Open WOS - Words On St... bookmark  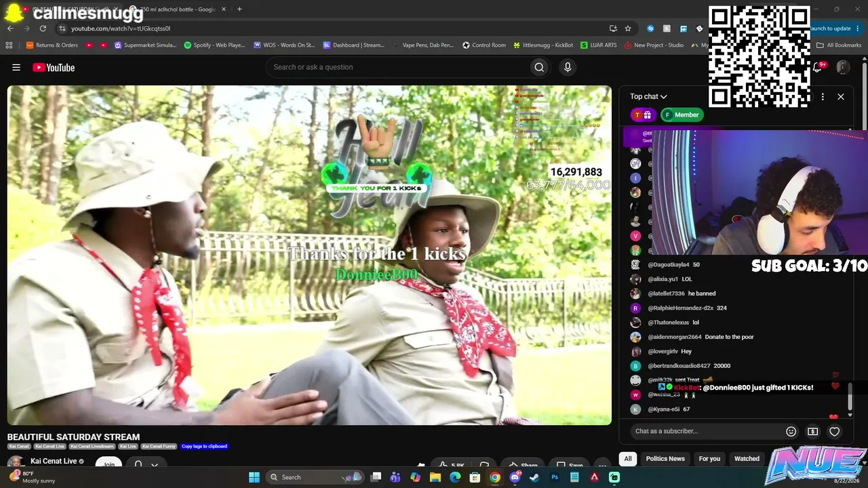pos(284,45)
